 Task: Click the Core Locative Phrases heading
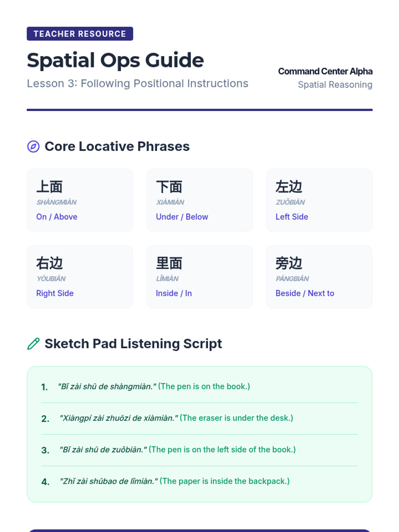117,146
